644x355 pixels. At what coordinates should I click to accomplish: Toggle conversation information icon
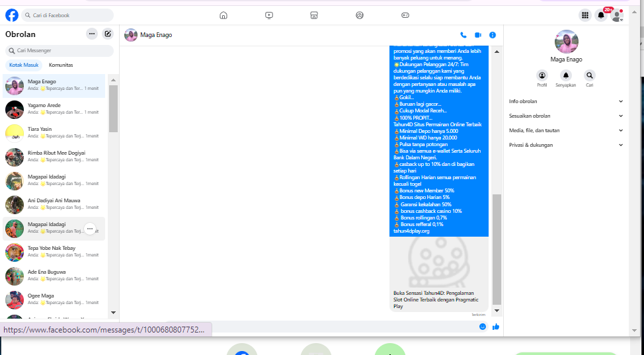click(493, 35)
